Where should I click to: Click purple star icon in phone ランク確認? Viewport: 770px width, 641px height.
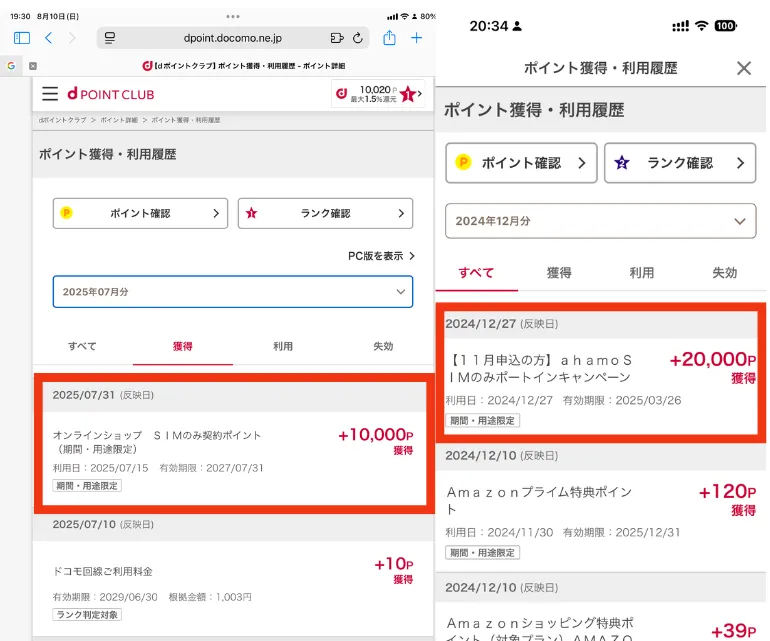coord(622,162)
